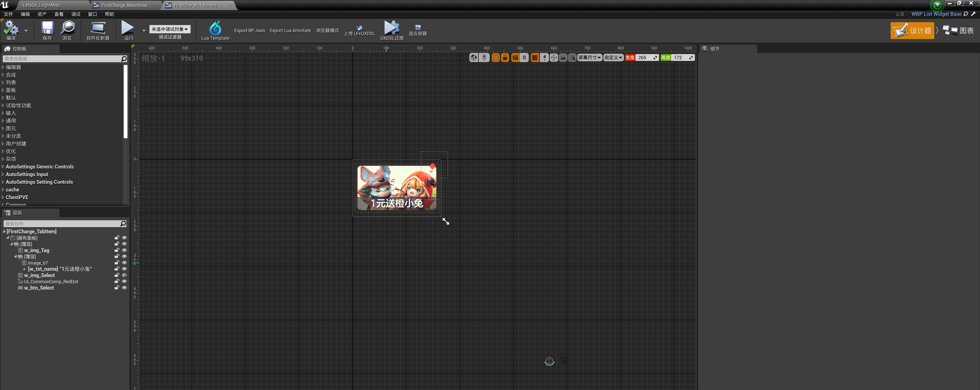Click the UXDSL还原 restore icon
Image resolution: width=980 pixels, height=390 pixels.
coord(391,28)
